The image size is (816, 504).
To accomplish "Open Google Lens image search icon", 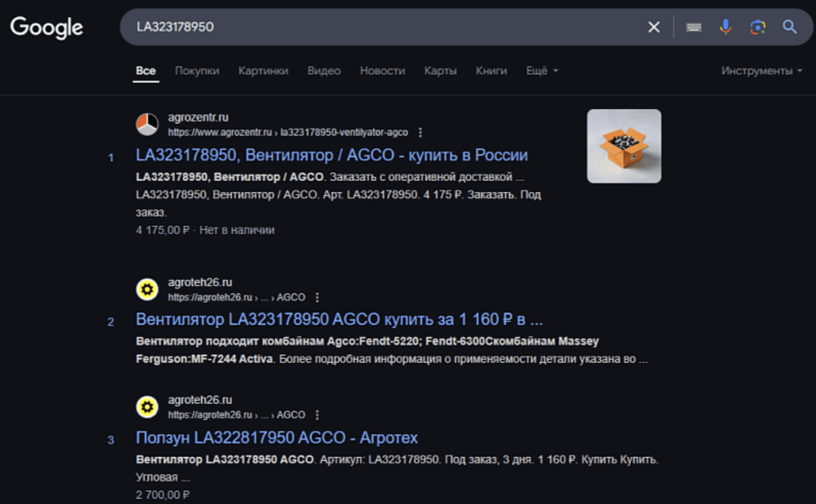I will tap(758, 27).
